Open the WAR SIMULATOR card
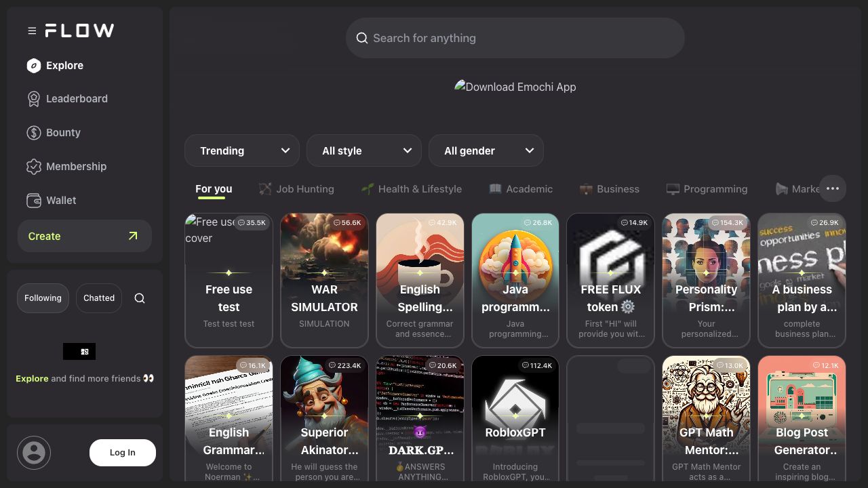868x488 pixels. coord(324,280)
